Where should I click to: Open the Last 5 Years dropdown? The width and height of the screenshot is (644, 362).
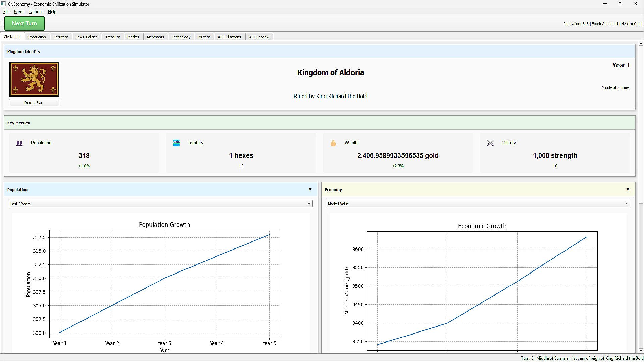pos(160,204)
